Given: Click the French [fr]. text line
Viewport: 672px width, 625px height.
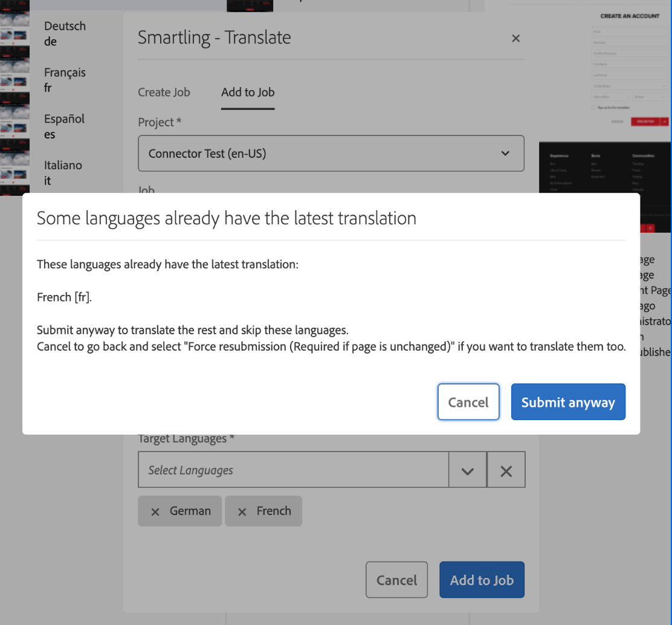Looking at the screenshot, I should [64, 297].
